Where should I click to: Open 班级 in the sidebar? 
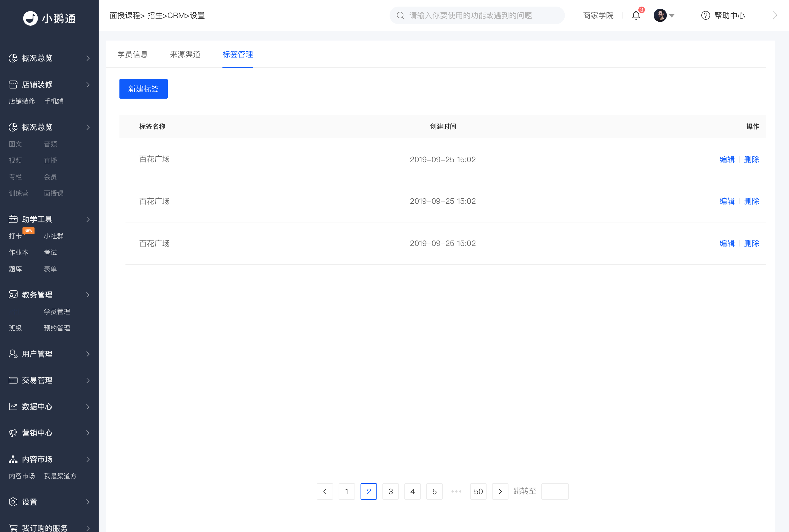(15, 328)
